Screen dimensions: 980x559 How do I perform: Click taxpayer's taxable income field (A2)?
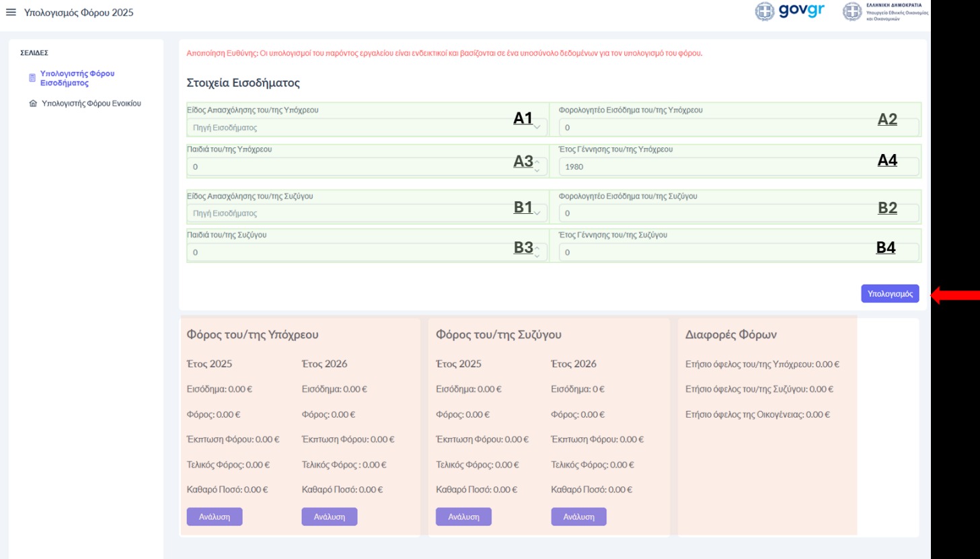pyautogui.click(x=713, y=127)
